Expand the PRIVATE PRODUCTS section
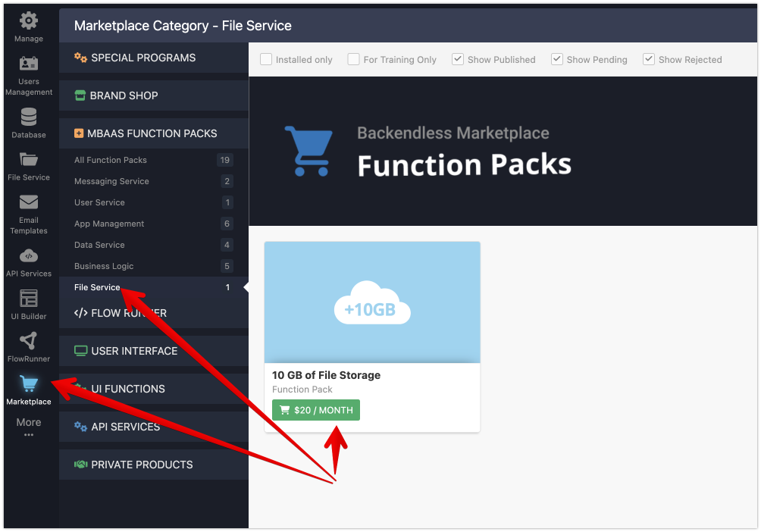Screen dimensions: 761x532 [x=154, y=465]
